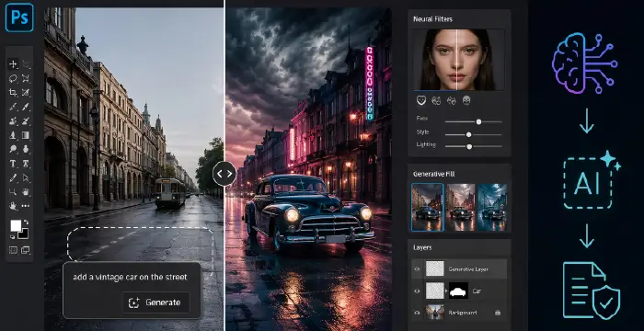Click the Generative Layer thumbnail

point(435,269)
